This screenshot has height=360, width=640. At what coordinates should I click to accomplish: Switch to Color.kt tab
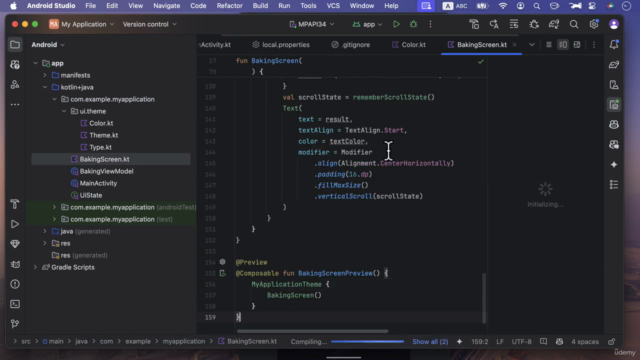tap(409, 44)
